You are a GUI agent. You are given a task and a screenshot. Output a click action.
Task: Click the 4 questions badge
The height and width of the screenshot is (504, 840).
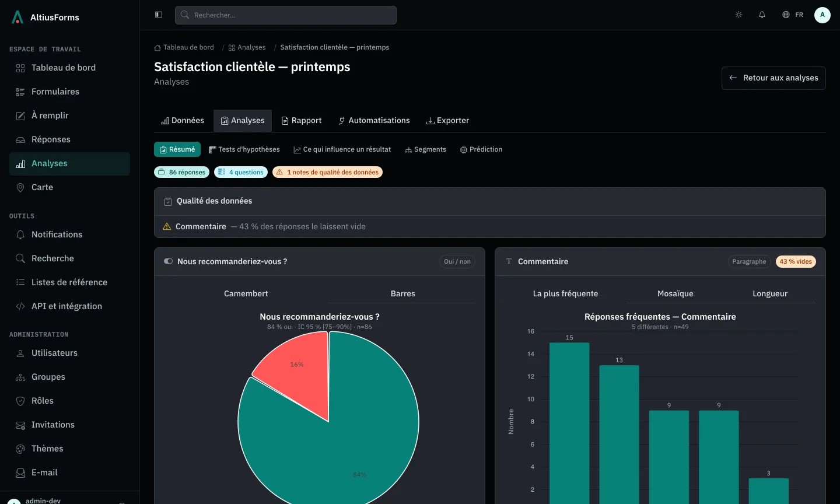tap(241, 172)
